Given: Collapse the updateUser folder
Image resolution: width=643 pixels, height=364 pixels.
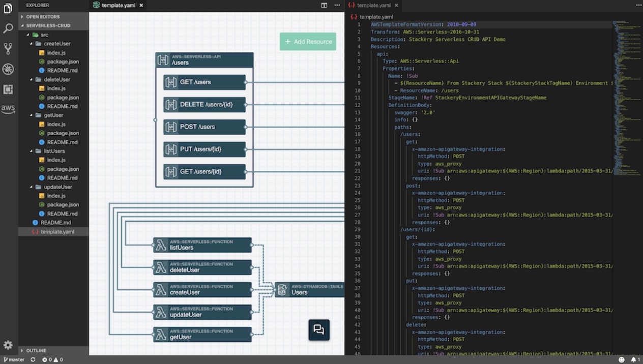Looking at the screenshot, I should [53, 187].
